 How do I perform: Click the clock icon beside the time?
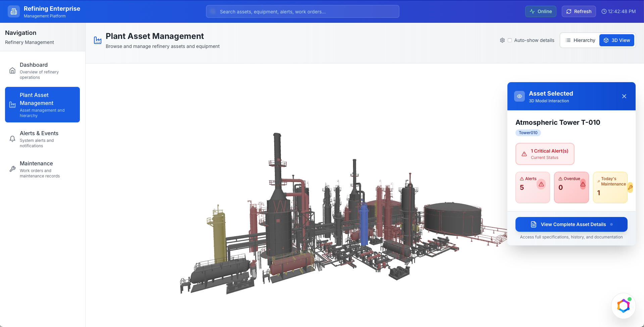click(604, 11)
